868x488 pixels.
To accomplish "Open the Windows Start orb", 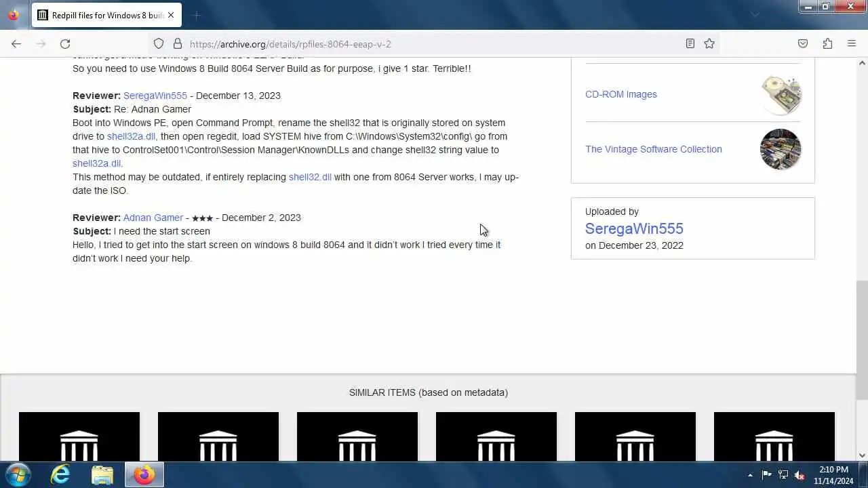I will pyautogui.click(x=18, y=474).
